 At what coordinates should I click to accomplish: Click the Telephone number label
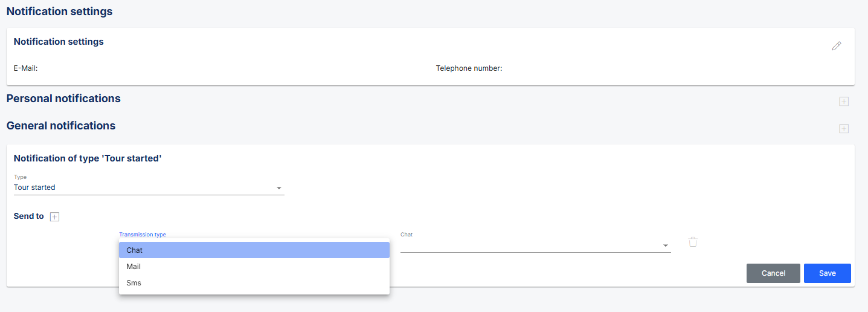point(469,68)
